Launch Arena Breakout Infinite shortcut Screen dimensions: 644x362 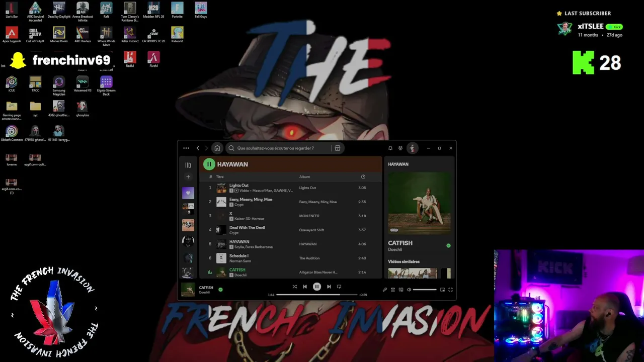coord(83,12)
